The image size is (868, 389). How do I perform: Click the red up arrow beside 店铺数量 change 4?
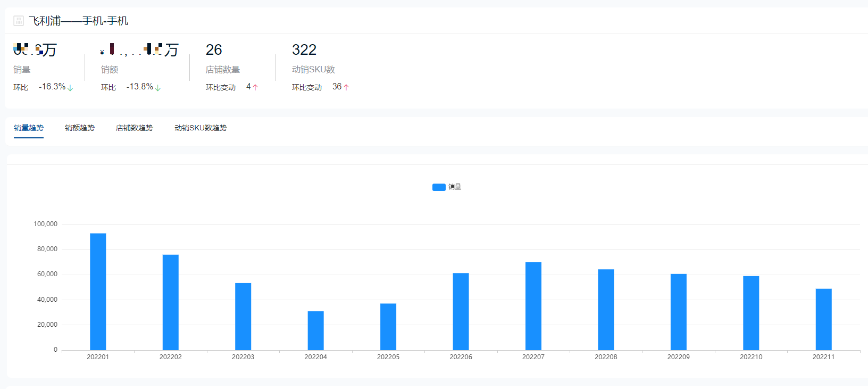(x=255, y=87)
